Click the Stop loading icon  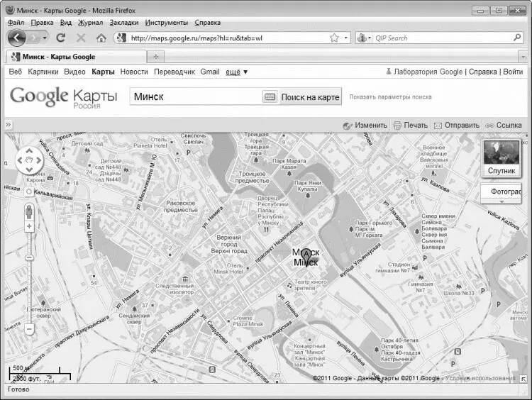coord(81,38)
